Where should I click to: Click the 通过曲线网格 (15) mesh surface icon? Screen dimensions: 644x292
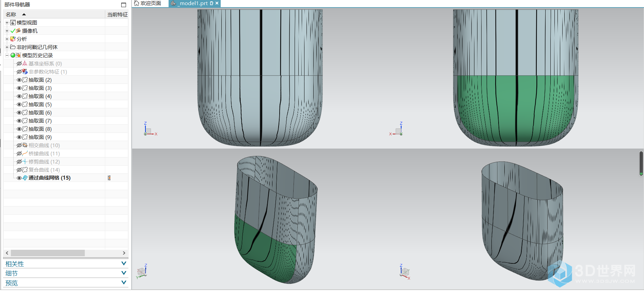pos(25,178)
